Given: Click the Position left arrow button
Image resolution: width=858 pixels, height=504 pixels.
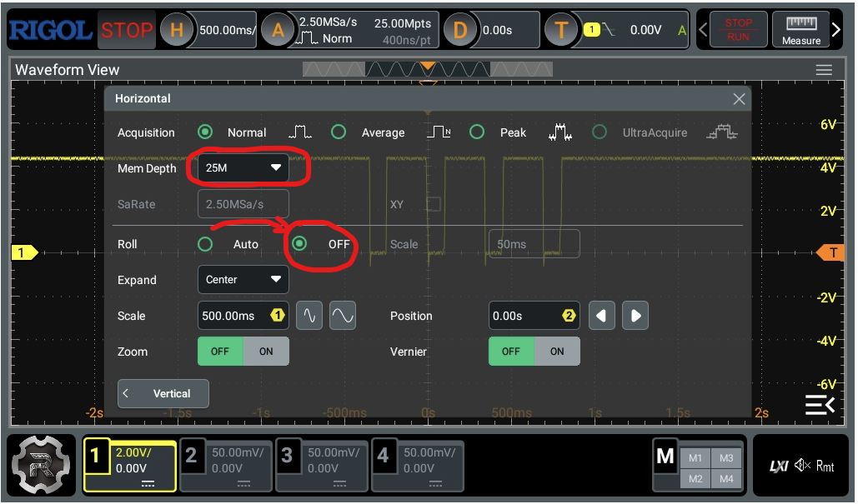Looking at the screenshot, I should coord(601,316).
